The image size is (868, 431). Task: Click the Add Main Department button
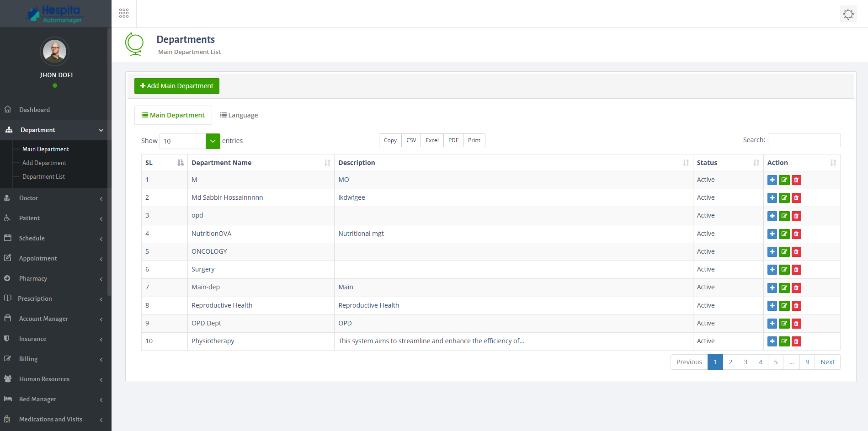(176, 85)
